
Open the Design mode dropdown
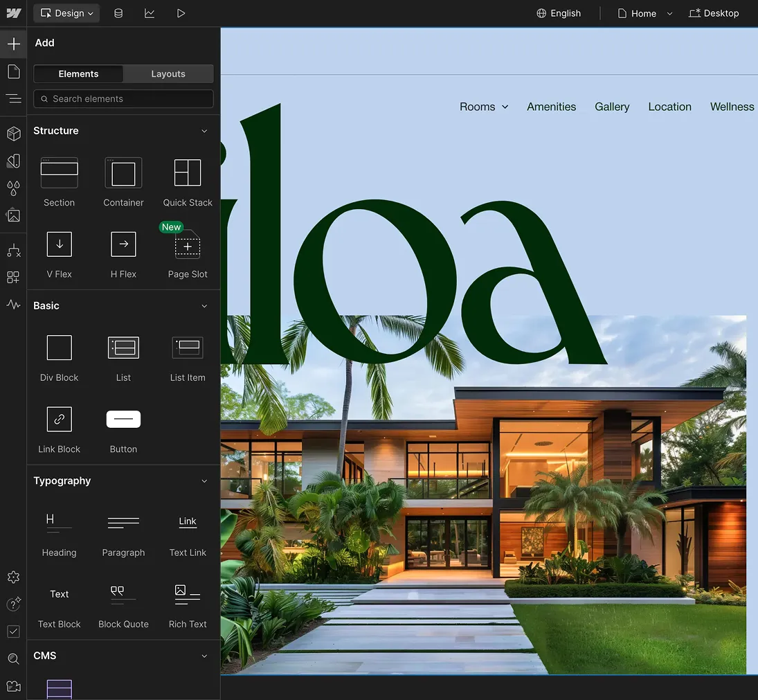[66, 13]
